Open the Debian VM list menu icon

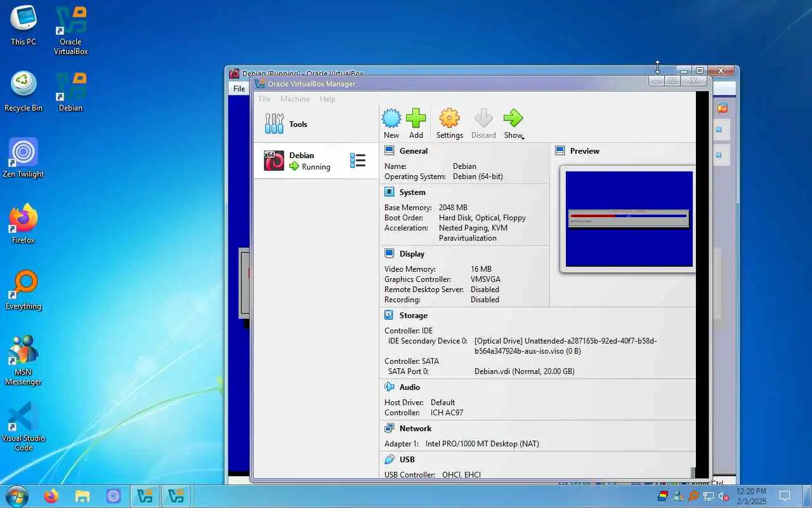tap(358, 161)
